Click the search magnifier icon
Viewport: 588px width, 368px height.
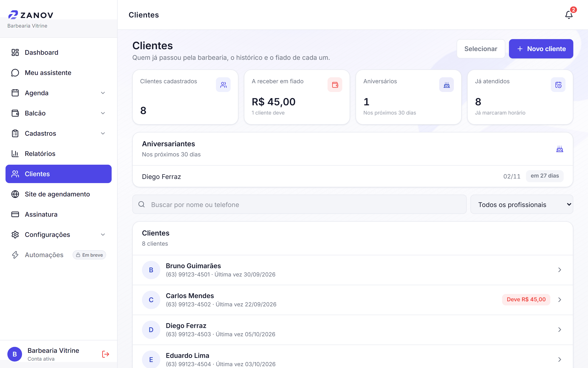(142, 204)
